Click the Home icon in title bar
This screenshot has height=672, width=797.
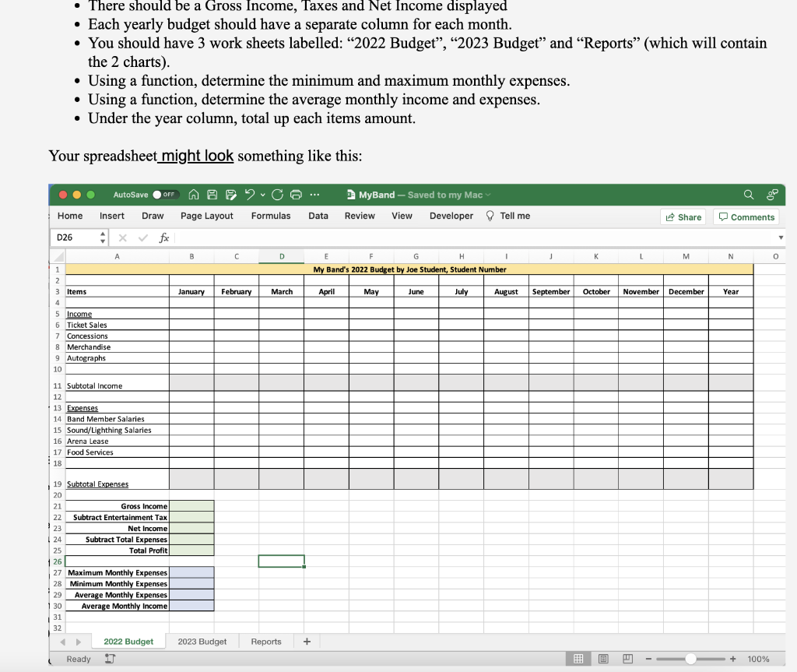tap(194, 195)
